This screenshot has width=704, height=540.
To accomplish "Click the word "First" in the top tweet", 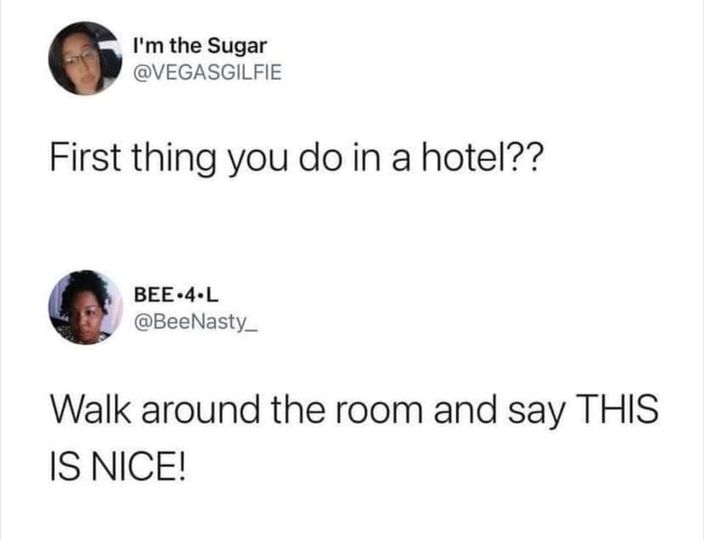I will (x=86, y=158).
